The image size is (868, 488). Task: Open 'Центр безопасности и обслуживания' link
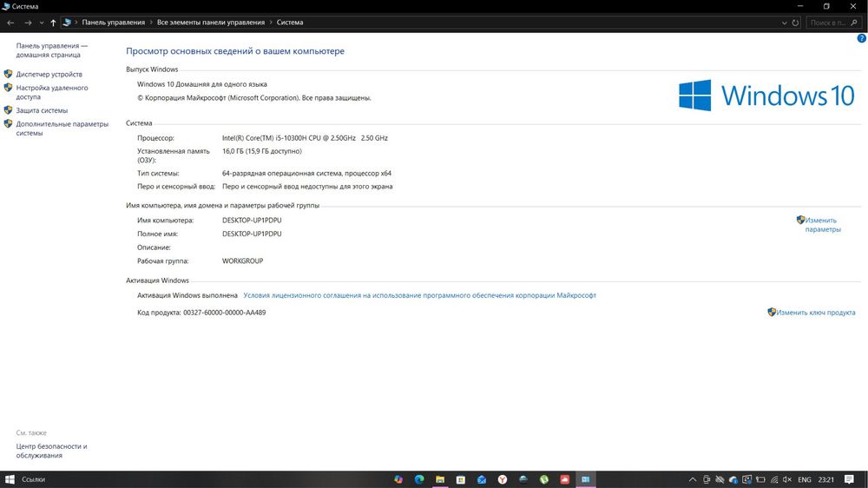pyautogui.click(x=51, y=451)
